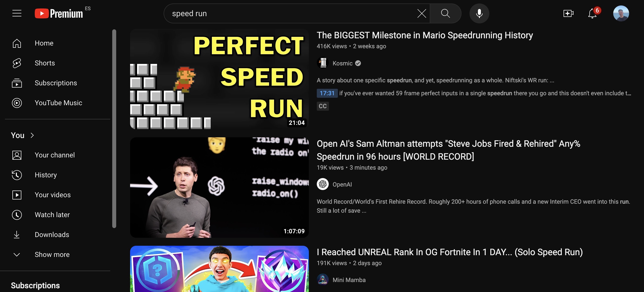Expand the You section chevron

tap(33, 135)
